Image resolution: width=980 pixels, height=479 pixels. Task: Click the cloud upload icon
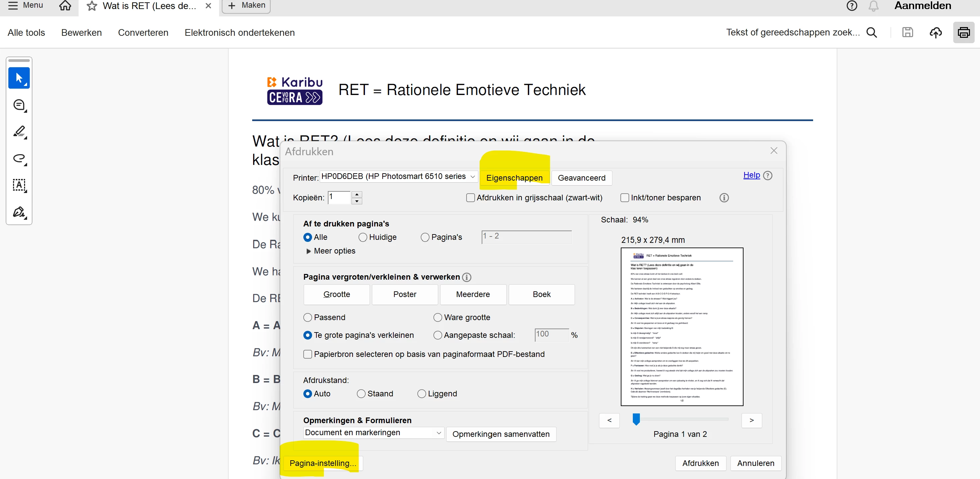click(936, 33)
